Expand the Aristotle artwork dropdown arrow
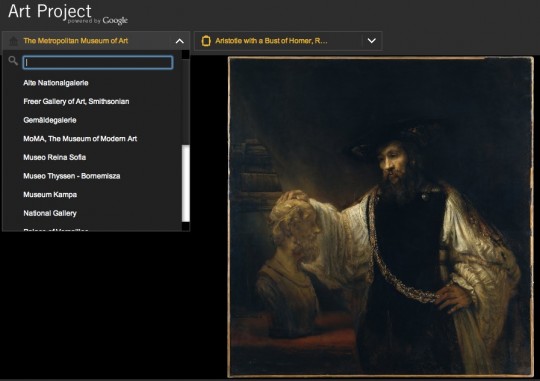The height and width of the screenshot is (381, 540). click(x=372, y=41)
